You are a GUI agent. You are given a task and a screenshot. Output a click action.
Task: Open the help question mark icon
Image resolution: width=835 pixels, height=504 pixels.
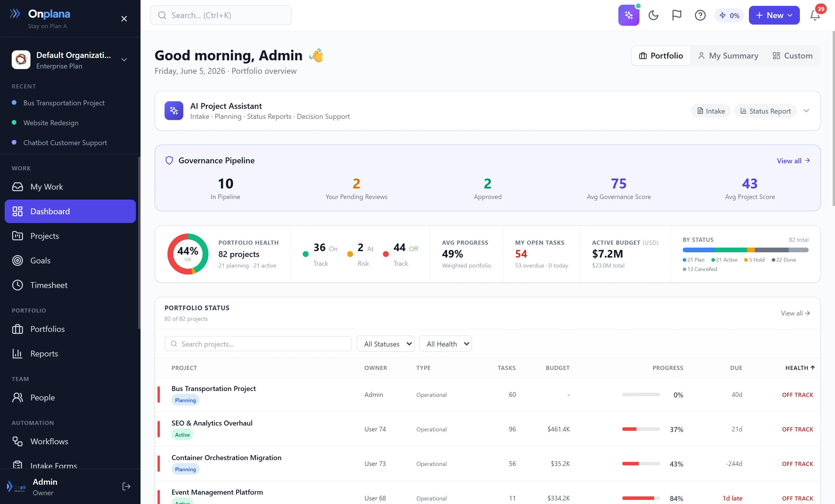point(700,15)
